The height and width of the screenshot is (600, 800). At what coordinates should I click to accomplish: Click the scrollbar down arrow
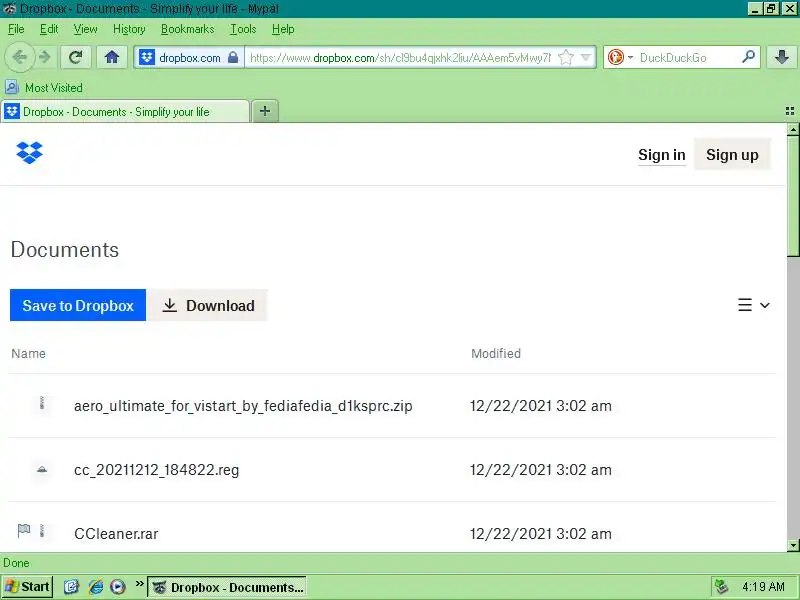point(793,545)
